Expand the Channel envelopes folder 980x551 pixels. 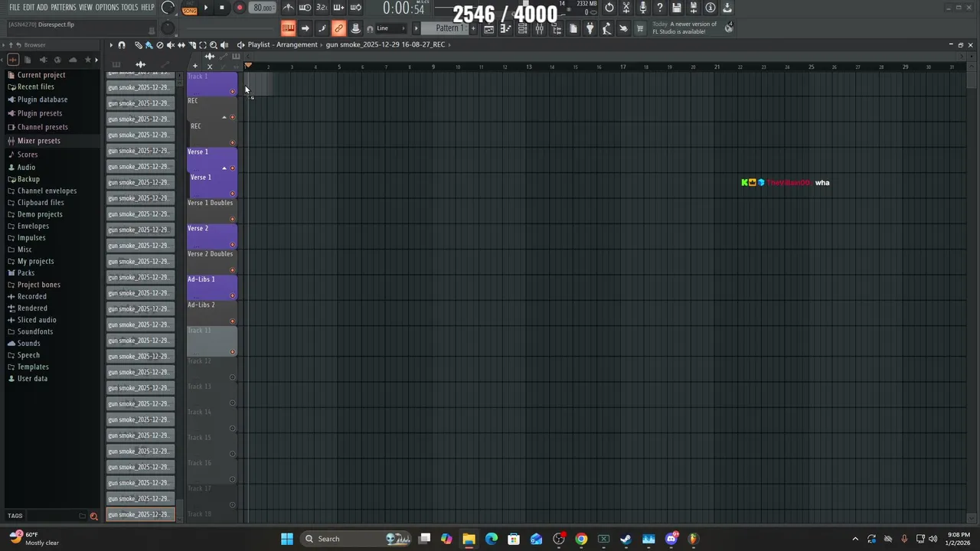(x=47, y=191)
